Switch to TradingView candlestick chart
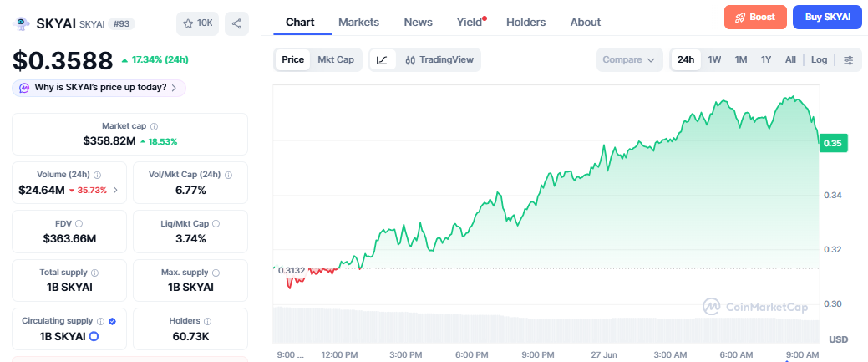868x362 pixels. pos(439,60)
